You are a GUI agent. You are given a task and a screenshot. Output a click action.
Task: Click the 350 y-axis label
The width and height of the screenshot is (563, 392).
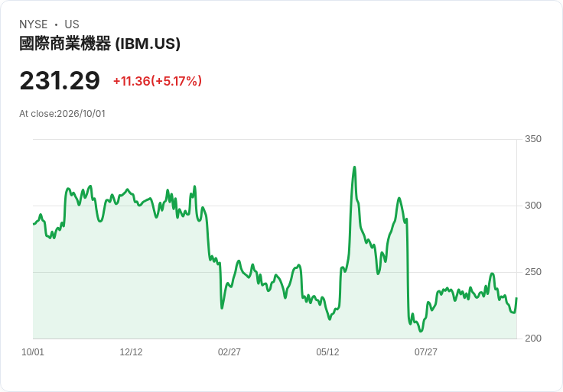tap(533, 139)
